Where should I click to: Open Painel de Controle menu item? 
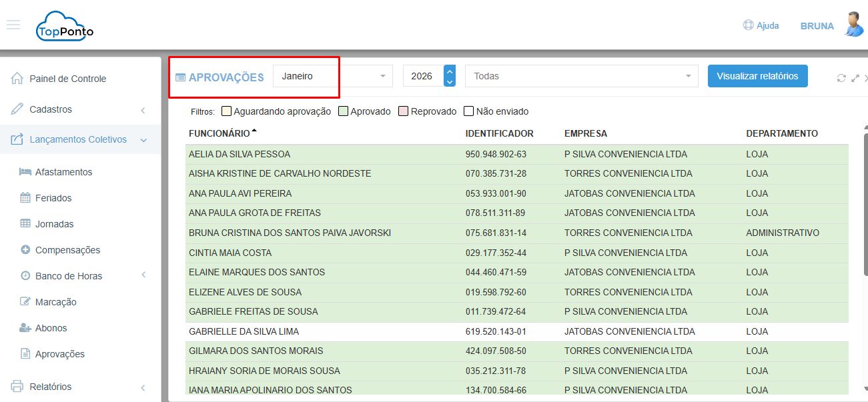tap(67, 79)
